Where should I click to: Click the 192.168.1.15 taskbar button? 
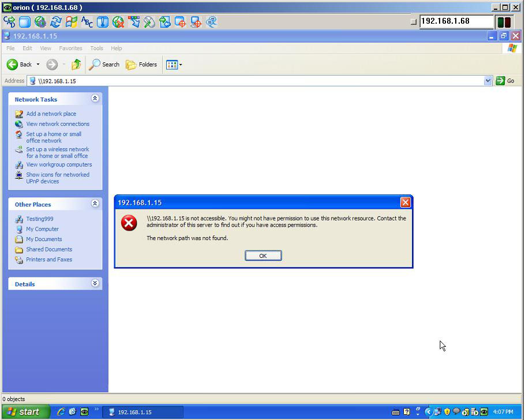[x=143, y=412]
